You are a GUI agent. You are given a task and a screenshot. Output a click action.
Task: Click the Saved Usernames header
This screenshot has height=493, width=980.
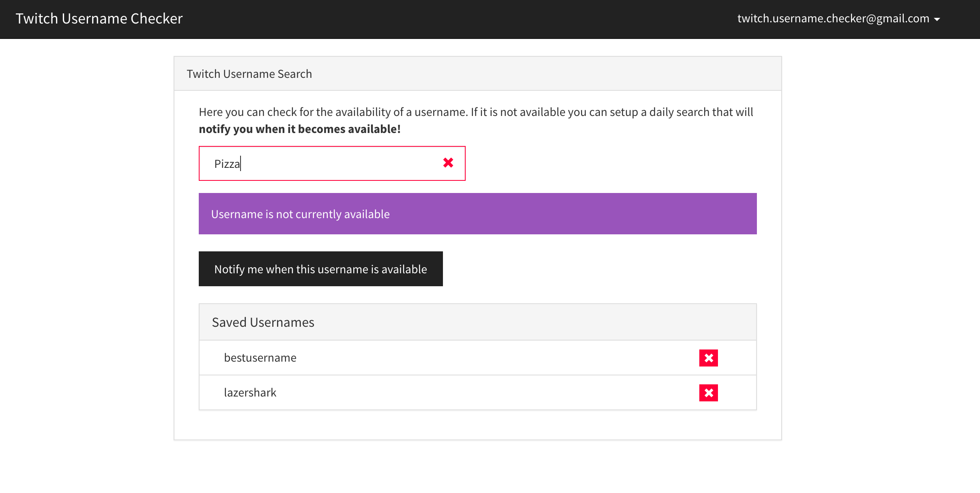click(x=477, y=322)
